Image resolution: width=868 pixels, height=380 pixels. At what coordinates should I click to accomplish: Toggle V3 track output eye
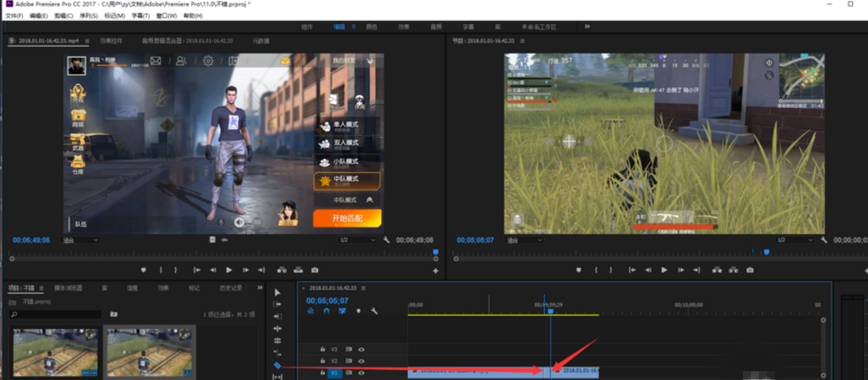(361, 349)
